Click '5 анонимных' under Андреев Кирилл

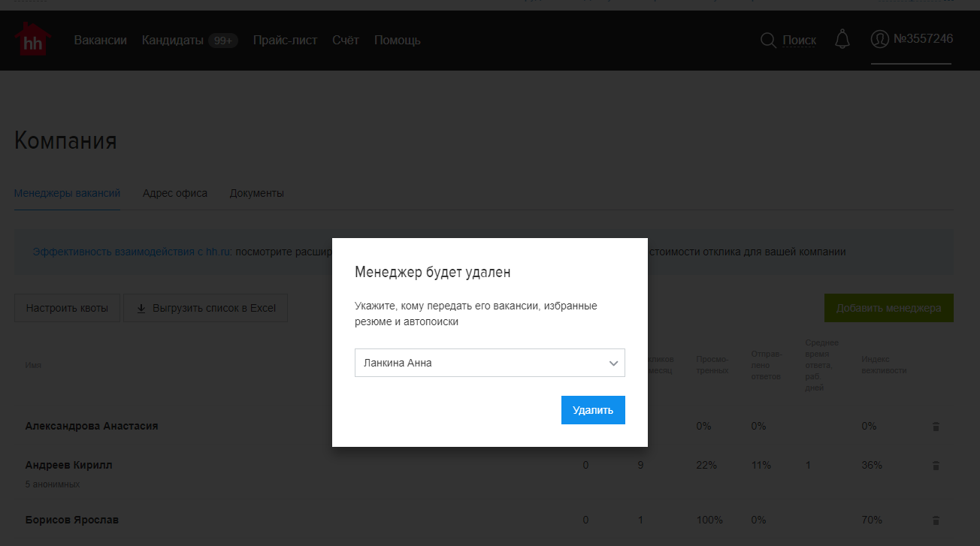point(53,484)
